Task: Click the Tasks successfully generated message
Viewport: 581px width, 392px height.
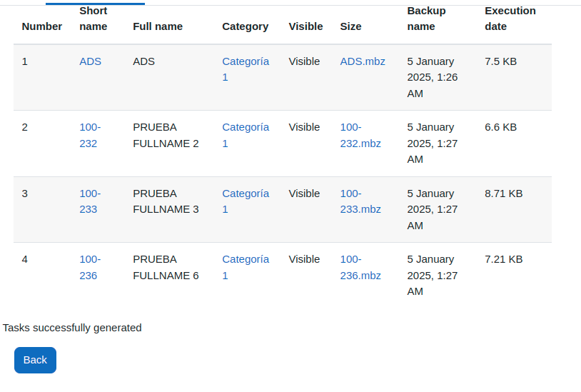Action: (x=72, y=328)
